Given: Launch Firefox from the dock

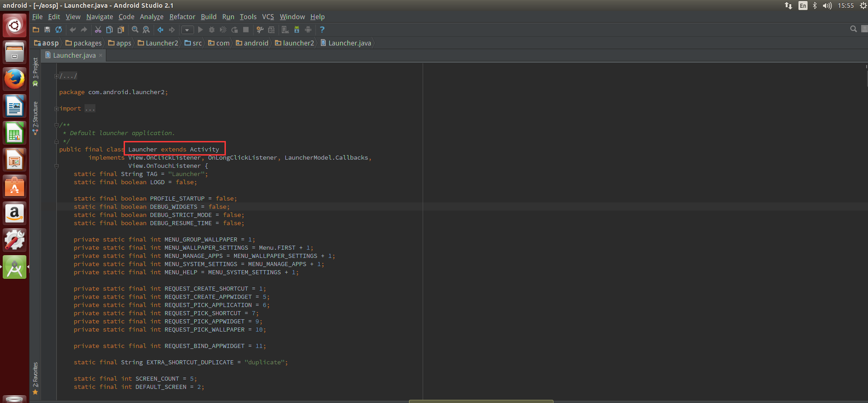Looking at the screenshot, I should [x=15, y=79].
